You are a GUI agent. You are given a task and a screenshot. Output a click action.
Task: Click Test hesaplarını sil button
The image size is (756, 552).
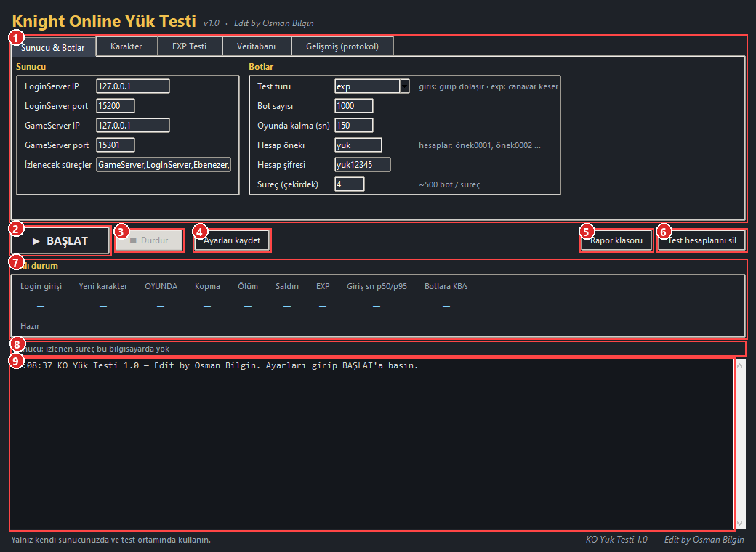[x=702, y=240]
